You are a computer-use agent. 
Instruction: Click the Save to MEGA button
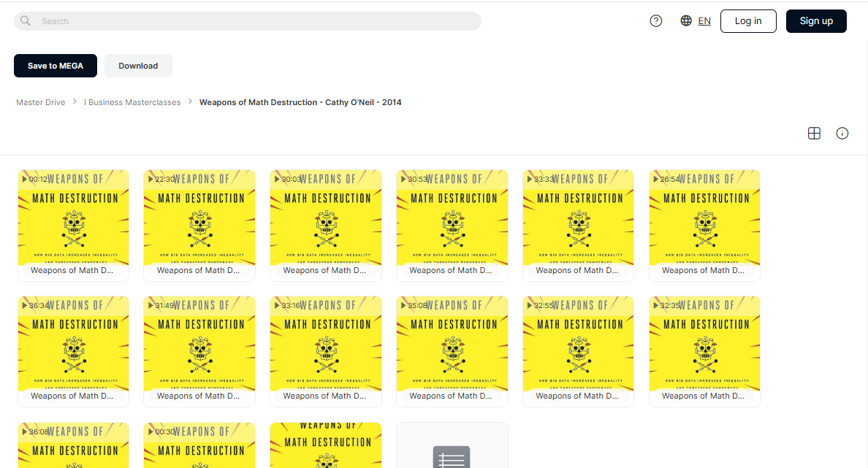pos(56,66)
